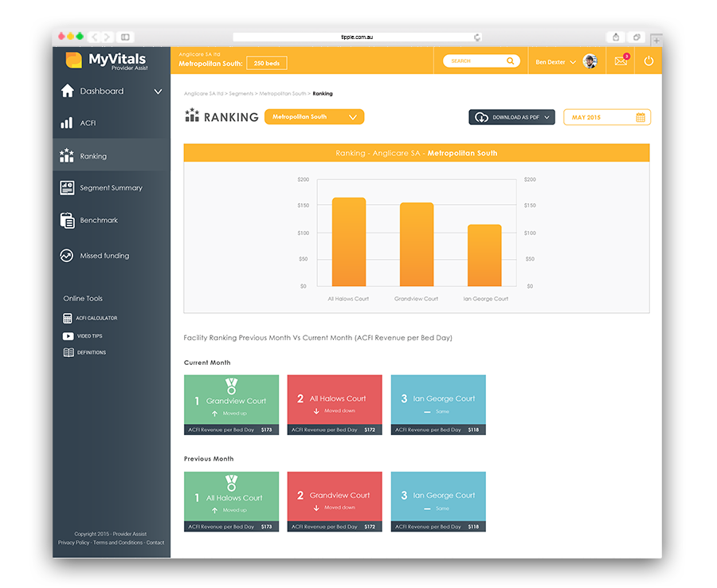Follow the Privacy Policy link
The height and width of the screenshot is (588, 717).
pos(73,543)
